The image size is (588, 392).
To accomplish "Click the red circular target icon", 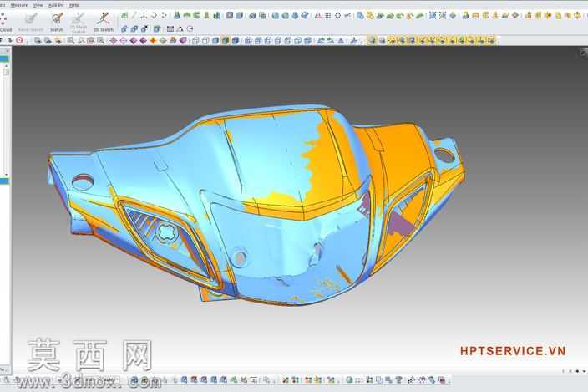I will [x=19, y=40].
